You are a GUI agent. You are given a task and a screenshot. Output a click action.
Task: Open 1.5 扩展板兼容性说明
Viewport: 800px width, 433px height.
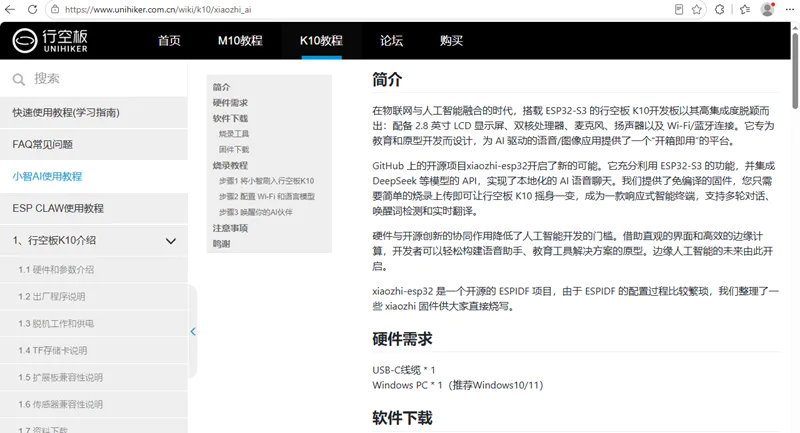coord(94,377)
